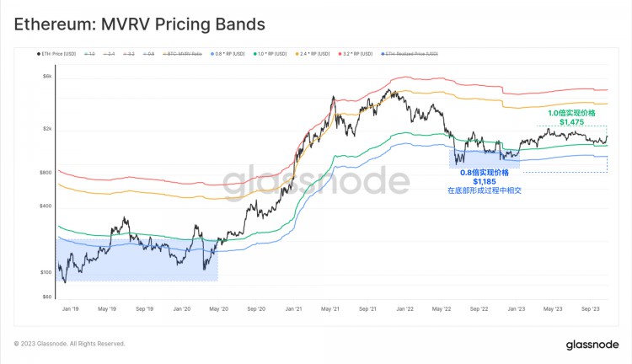Viewport: 632px width, 364px height.
Task: Click the May '20 x-axis label
Action: click(x=218, y=308)
